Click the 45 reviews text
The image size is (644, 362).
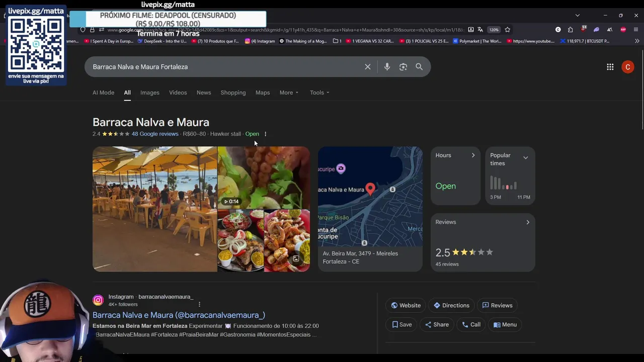click(x=447, y=264)
